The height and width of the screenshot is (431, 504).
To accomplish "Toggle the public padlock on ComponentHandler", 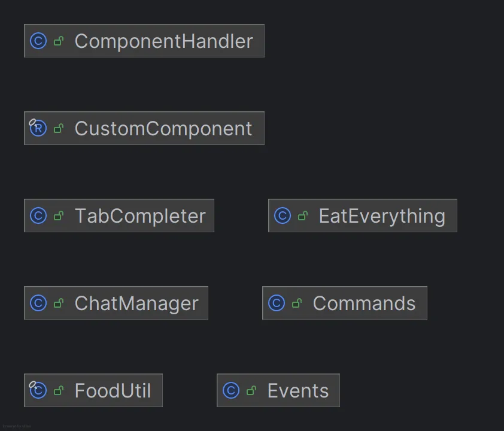I will click(57, 41).
